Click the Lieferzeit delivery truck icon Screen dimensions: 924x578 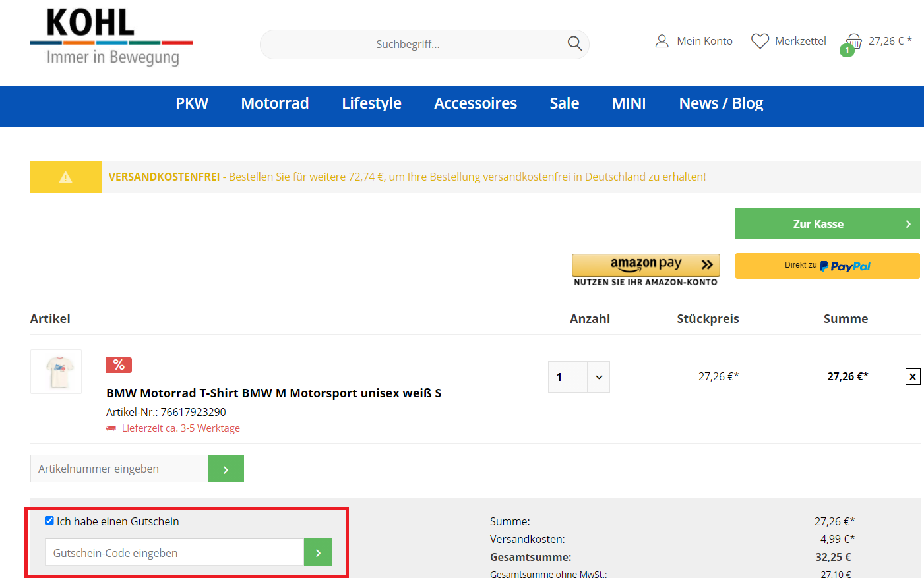coord(111,428)
